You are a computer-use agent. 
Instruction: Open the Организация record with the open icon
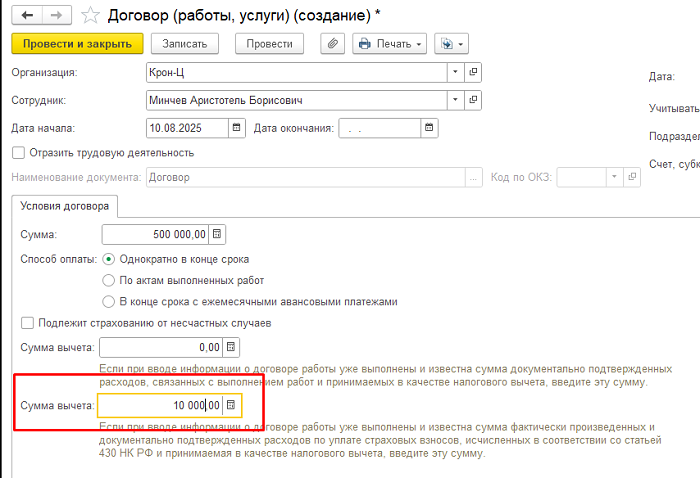pyautogui.click(x=473, y=72)
